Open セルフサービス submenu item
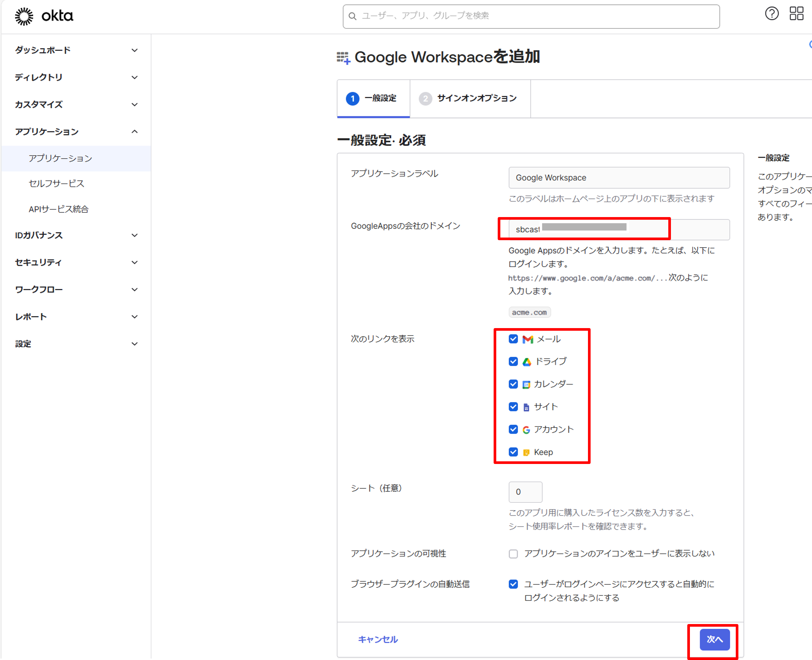The image size is (812, 660). point(56,184)
